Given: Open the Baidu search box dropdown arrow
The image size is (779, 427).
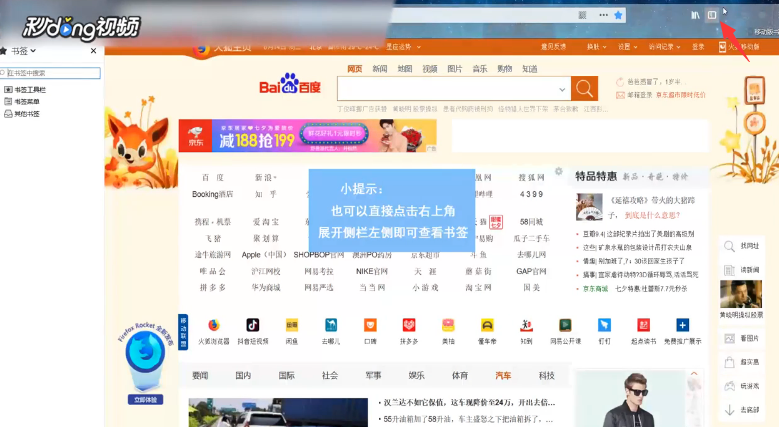Looking at the screenshot, I should 562,89.
